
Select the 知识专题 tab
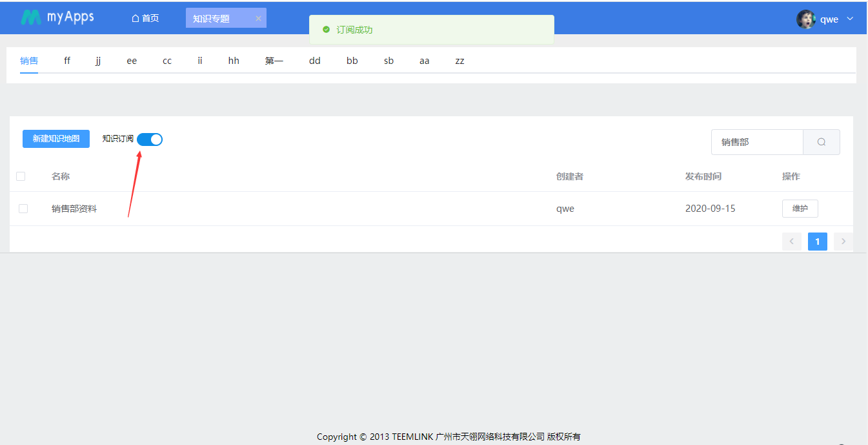point(212,19)
